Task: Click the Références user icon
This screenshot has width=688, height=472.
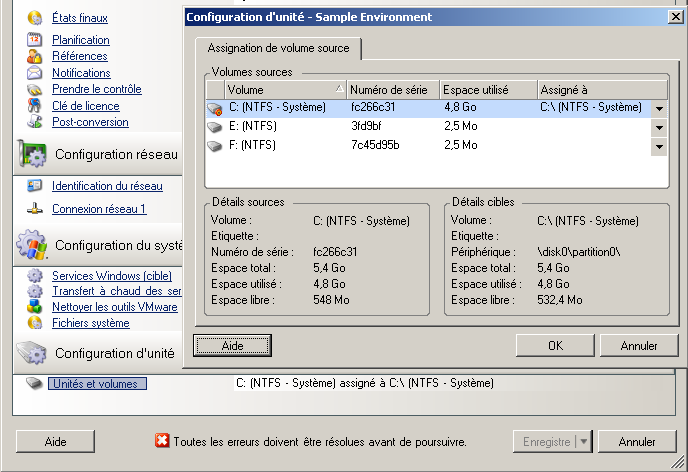Action: coord(35,56)
